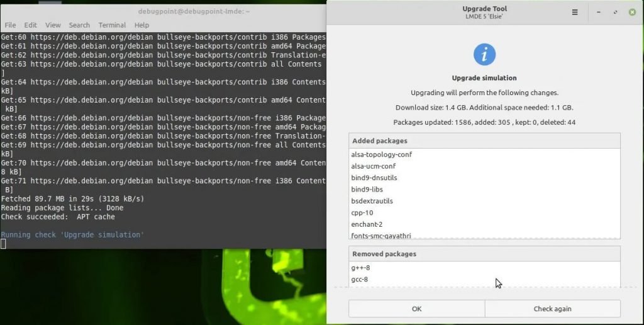Select alsa-topology-conf in added packages
This screenshot has width=644, height=325.
[x=485, y=155]
